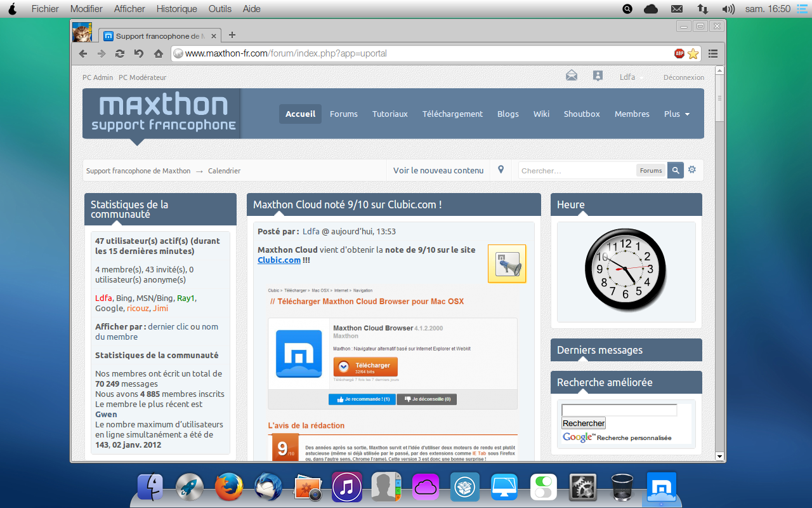Open Thunderbird mail from the dock

click(x=268, y=488)
